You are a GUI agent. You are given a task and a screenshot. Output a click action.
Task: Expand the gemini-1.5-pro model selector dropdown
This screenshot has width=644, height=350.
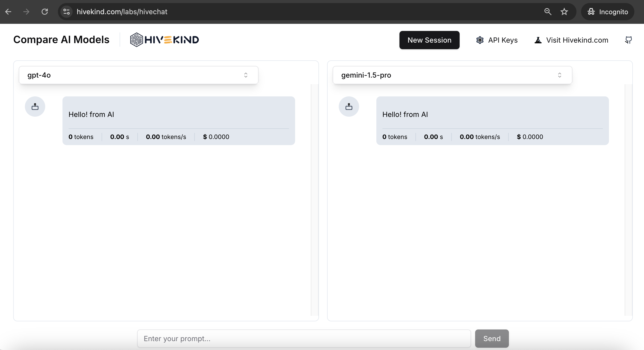(x=452, y=75)
